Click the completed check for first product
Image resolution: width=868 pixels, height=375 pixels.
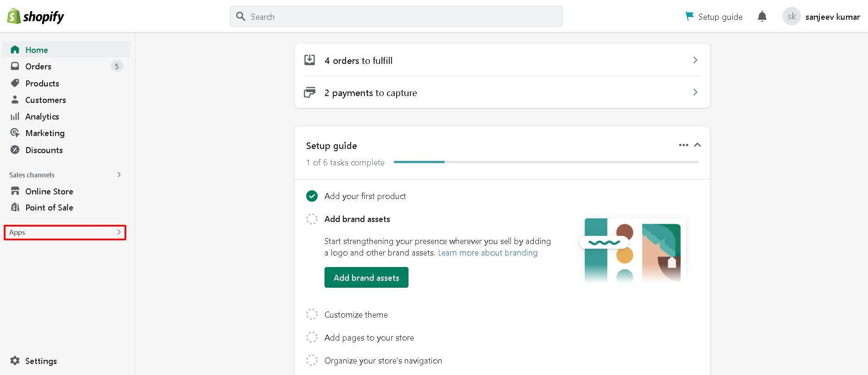(312, 196)
